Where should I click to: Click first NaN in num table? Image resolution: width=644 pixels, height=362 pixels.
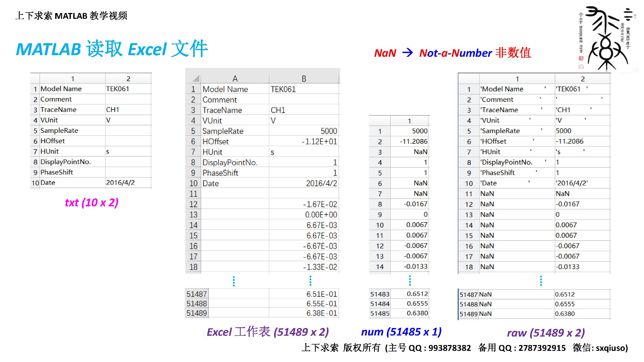tap(420, 152)
